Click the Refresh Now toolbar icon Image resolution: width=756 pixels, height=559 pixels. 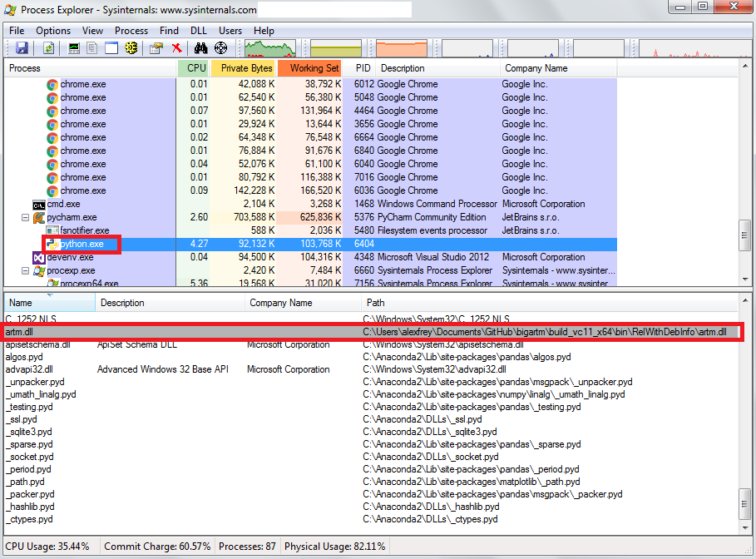(x=48, y=47)
